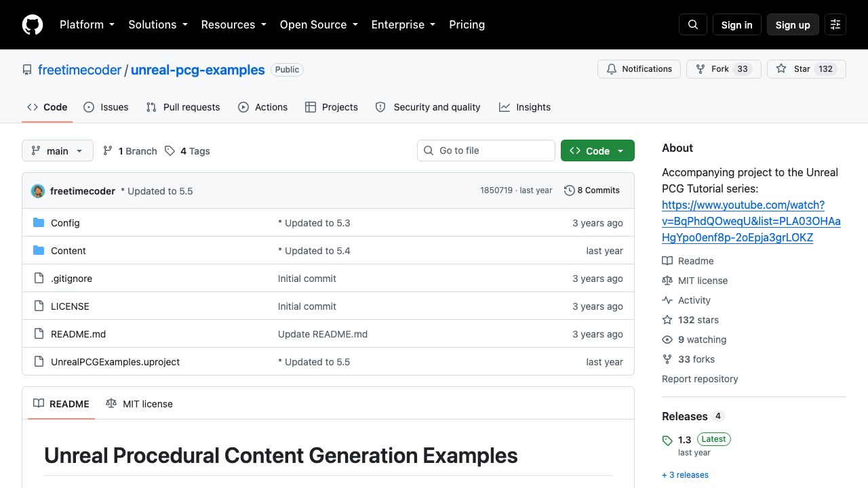Expand the Solutions navigation menu
This screenshot has width=868, height=488.
[157, 24]
